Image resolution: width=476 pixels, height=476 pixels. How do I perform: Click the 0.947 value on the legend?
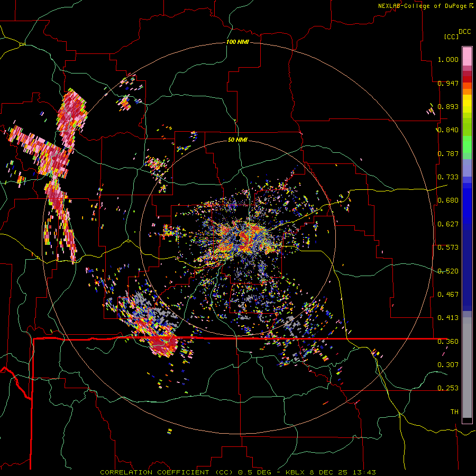(448, 83)
